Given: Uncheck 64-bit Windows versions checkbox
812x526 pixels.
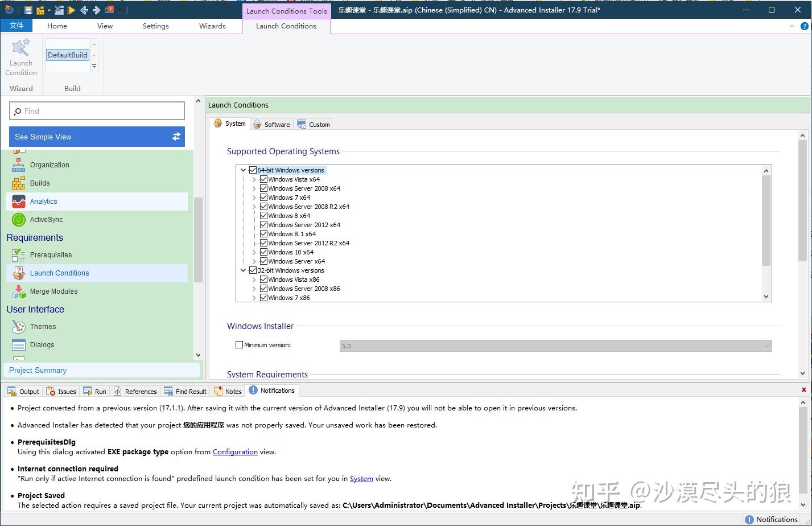Looking at the screenshot, I should pyautogui.click(x=253, y=170).
